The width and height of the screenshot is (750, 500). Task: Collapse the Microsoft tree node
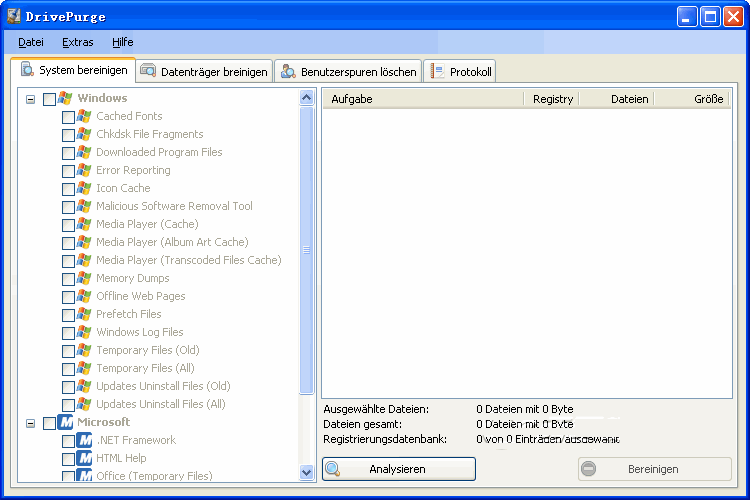coord(31,423)
